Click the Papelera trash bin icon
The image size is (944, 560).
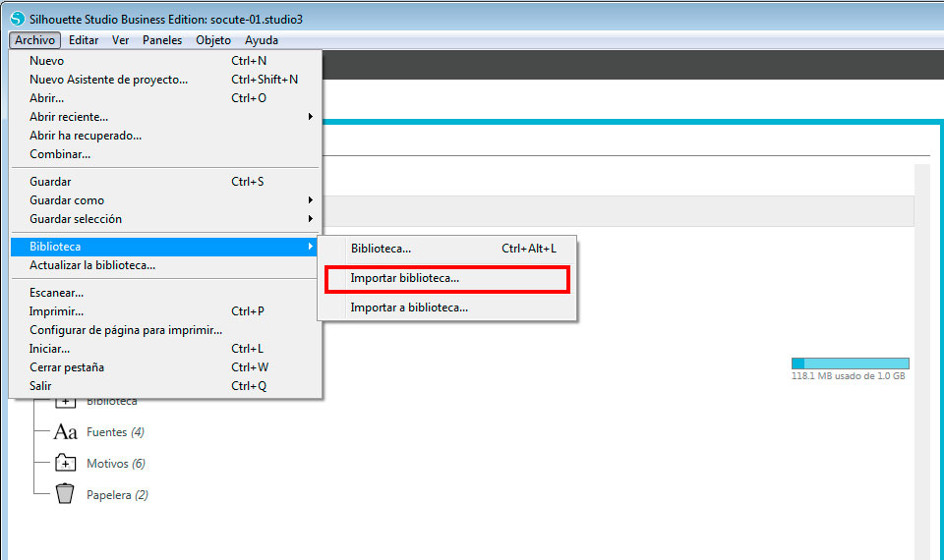pyautogui.click(x=65, y=494)
